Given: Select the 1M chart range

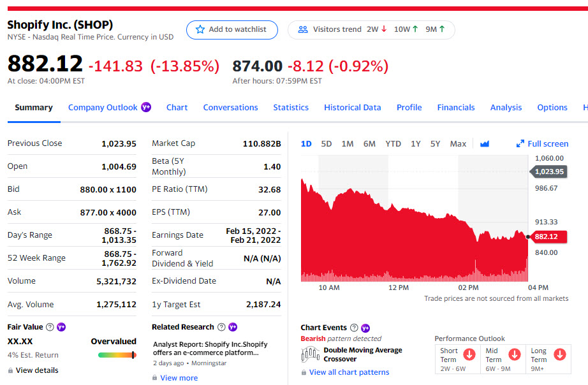Looking at the screenshot, I should coord(348,143).
